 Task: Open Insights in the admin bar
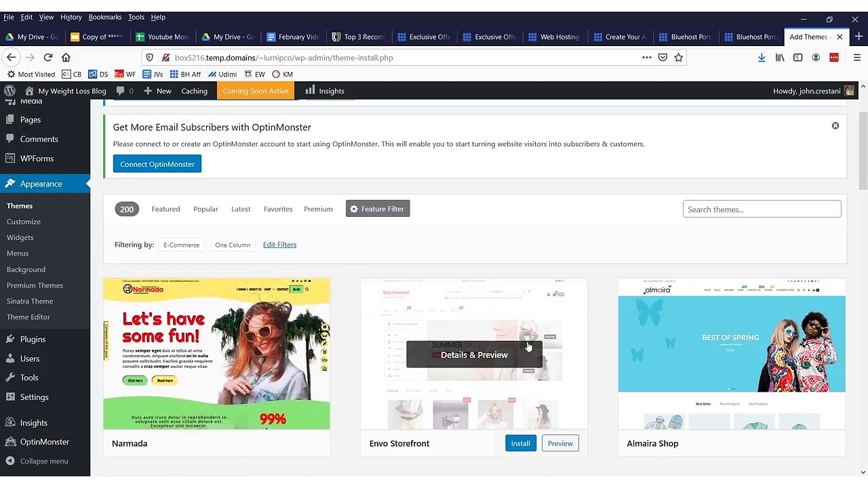pyautogui.click(x=325, y=91)
